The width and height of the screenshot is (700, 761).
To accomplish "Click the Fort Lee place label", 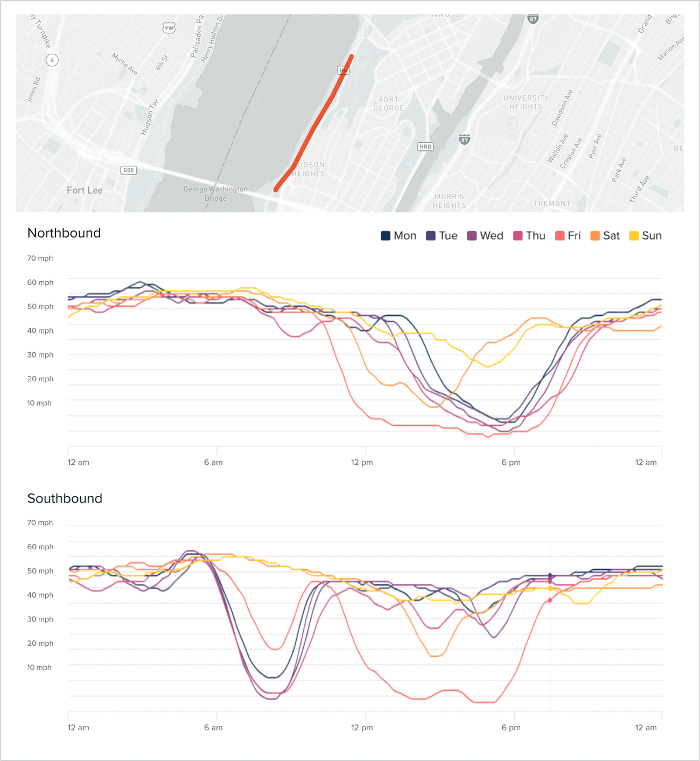I will point(83,191).
